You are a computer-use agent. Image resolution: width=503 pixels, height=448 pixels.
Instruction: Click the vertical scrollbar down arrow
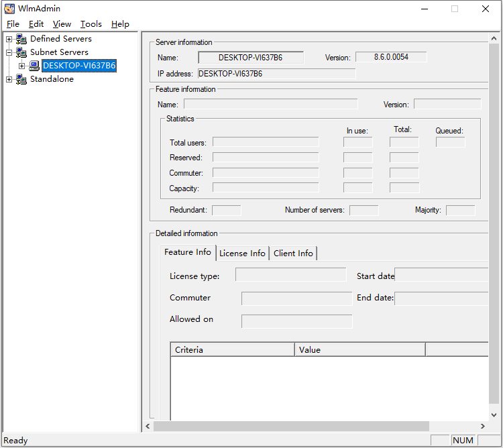494,415
